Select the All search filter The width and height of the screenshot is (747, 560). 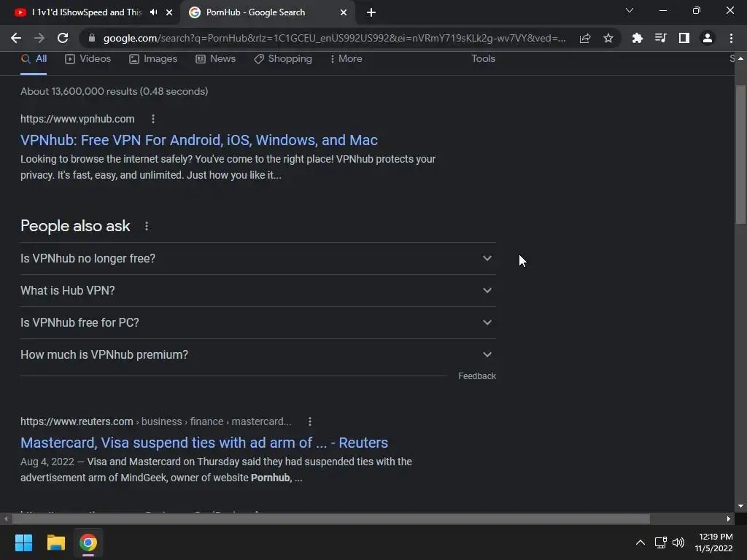(34, 59)
